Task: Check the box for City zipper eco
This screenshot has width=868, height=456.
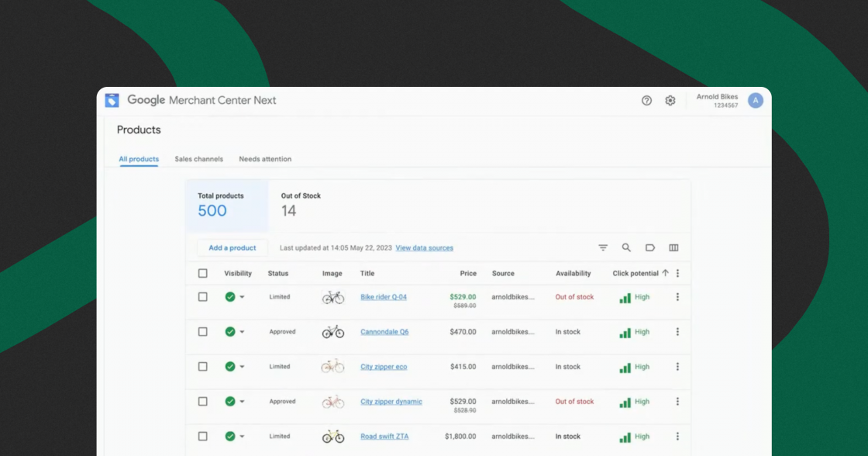Action: (203, 367)
